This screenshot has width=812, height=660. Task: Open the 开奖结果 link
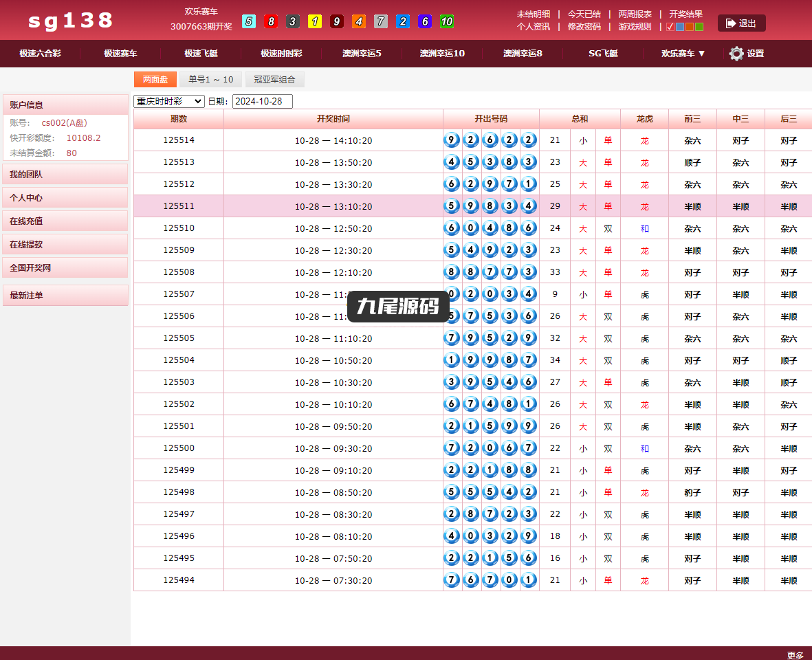click(685, 14)
